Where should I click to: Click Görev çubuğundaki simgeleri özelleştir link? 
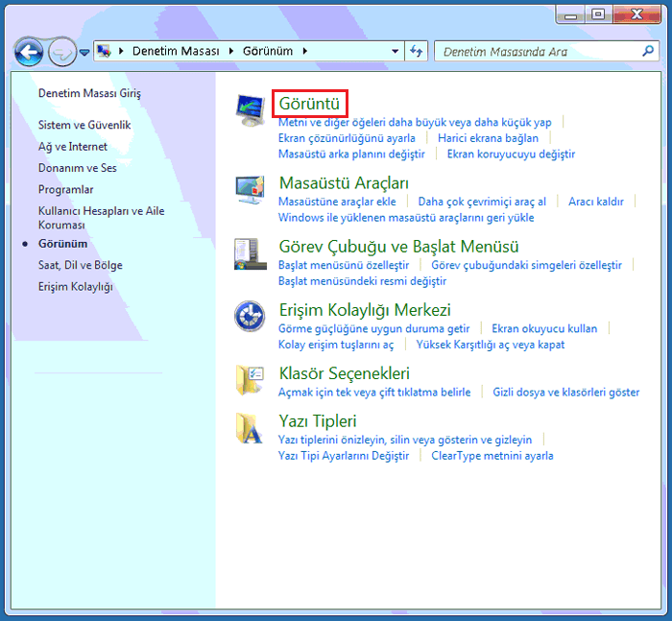[x=526, y=265]
